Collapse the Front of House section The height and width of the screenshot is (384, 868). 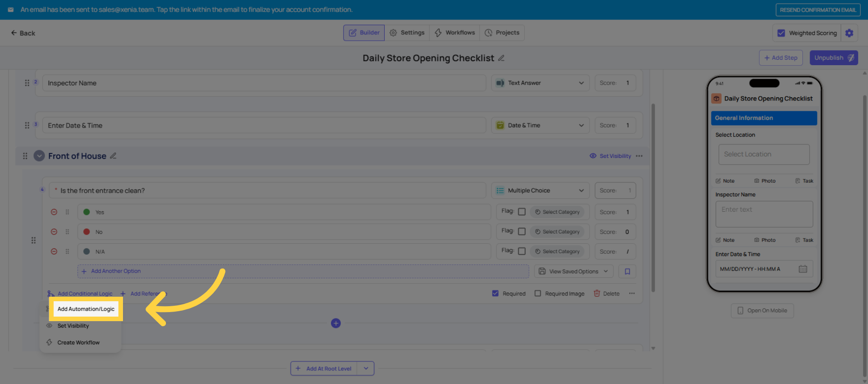click(39, 156)
